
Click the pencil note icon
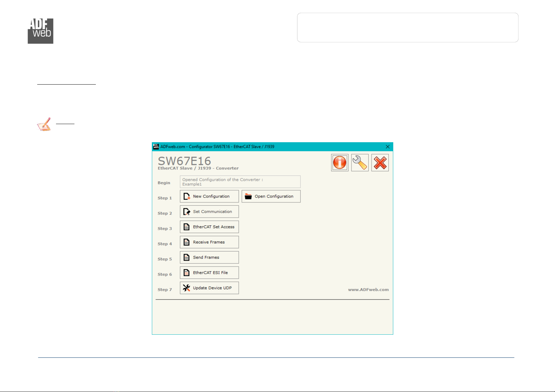pos(44,124)
